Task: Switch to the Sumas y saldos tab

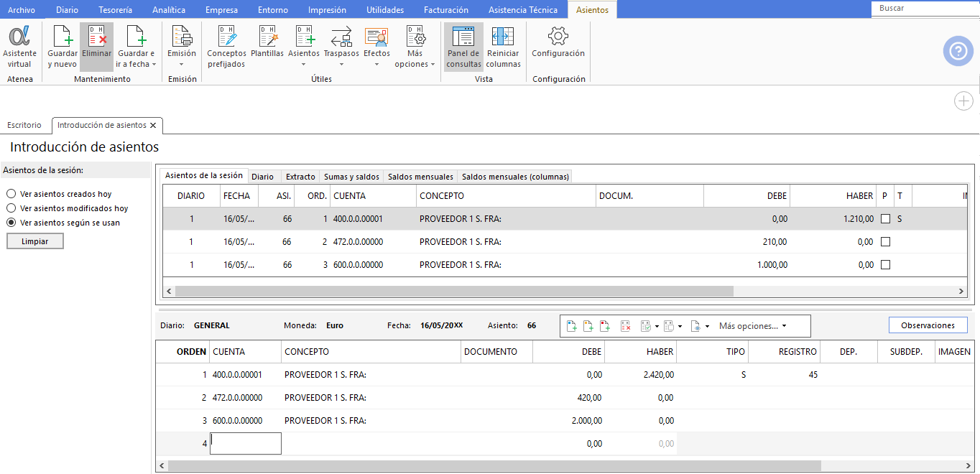Action: tap(351, 177)
